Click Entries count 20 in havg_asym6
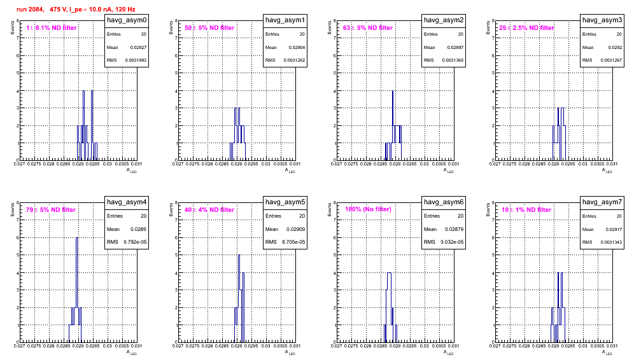634x364 pixels. [x=460, y=216]
